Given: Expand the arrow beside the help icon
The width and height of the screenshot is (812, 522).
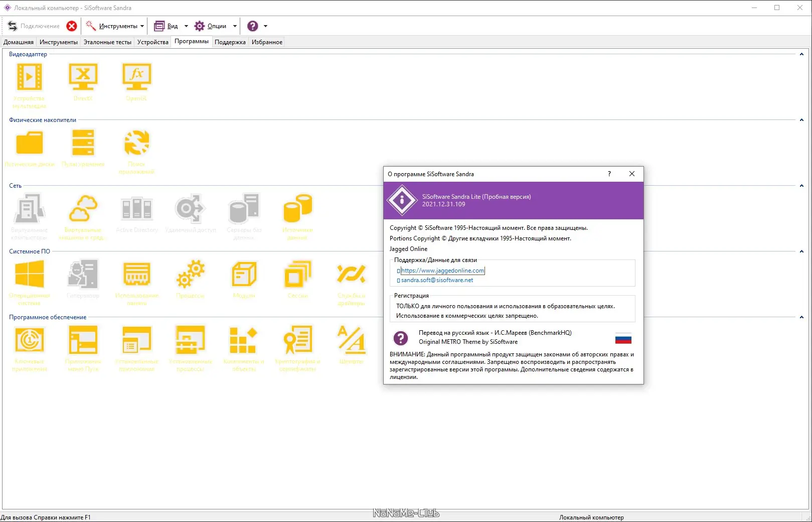Looking at the screenshot, I should (265, 26).
